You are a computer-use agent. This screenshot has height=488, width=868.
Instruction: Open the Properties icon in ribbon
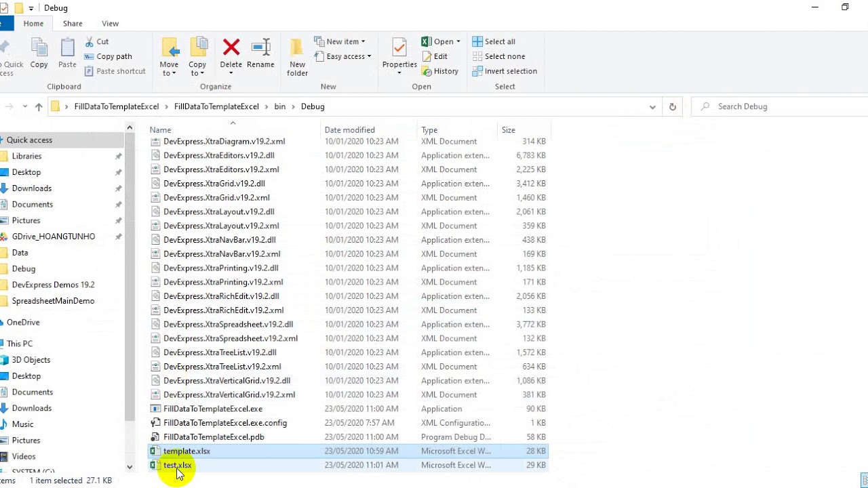(x=399, y=48)
